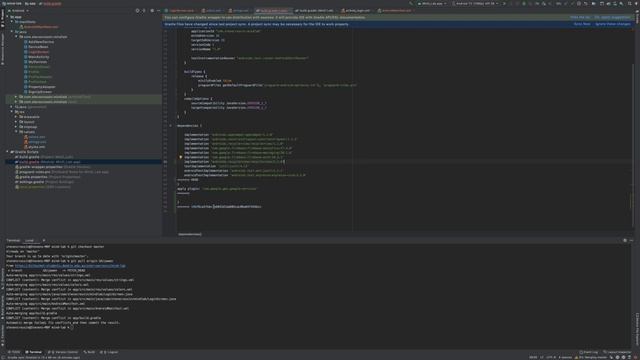Open the Build tool window
The width and height of the screenshot is (640, 360).
coord(89,352)
